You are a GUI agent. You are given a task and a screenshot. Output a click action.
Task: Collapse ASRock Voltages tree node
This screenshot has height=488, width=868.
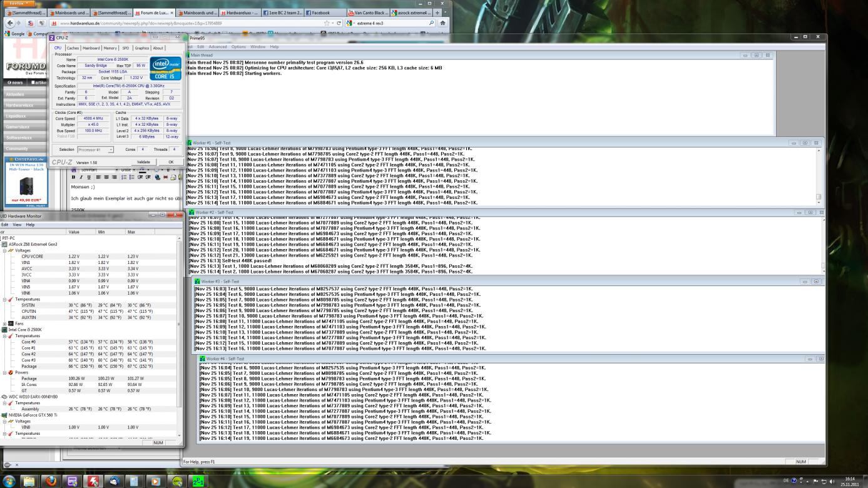pyautogui.click(x=5, y=250)
